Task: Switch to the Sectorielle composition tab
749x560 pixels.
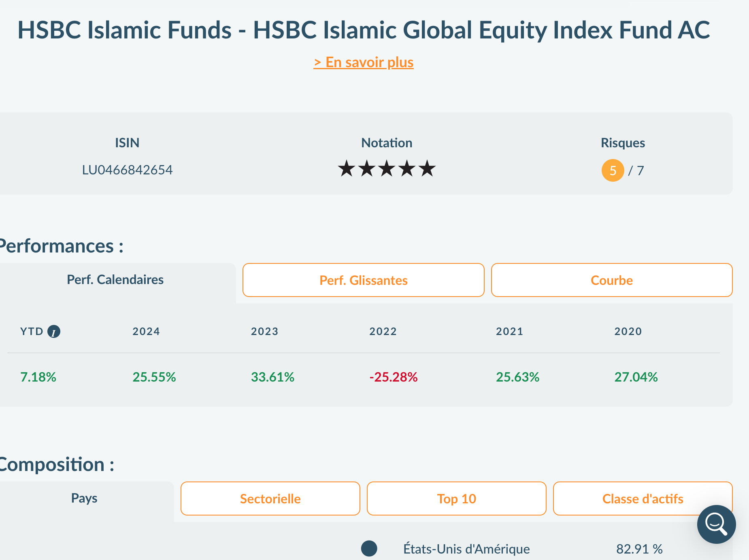Action: click(x=270, y=498)
